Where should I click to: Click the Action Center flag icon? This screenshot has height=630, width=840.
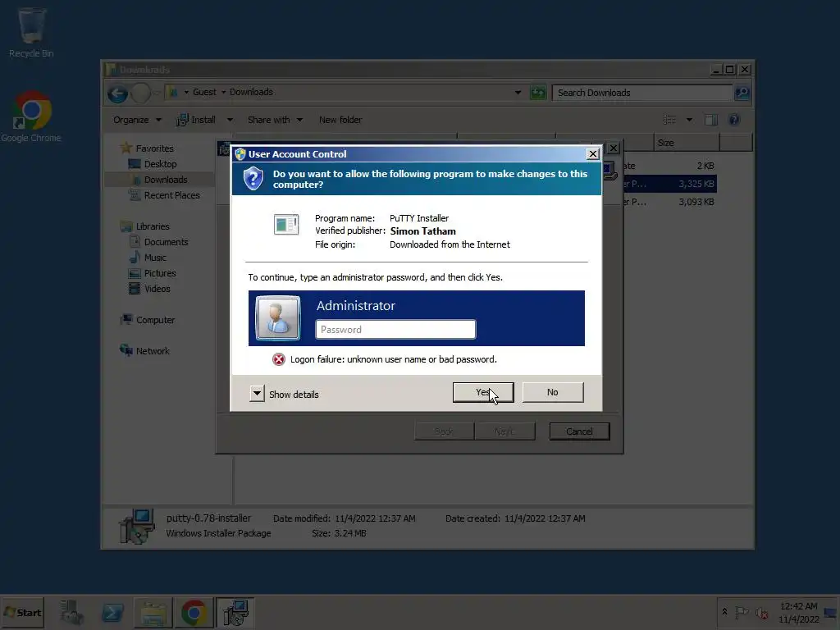(x=742, y=612)
